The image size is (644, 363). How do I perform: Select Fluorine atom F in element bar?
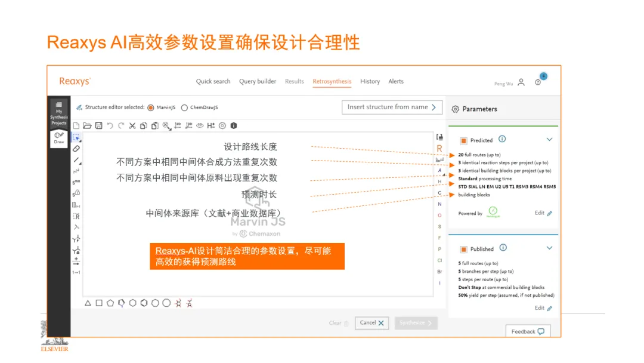439,238
